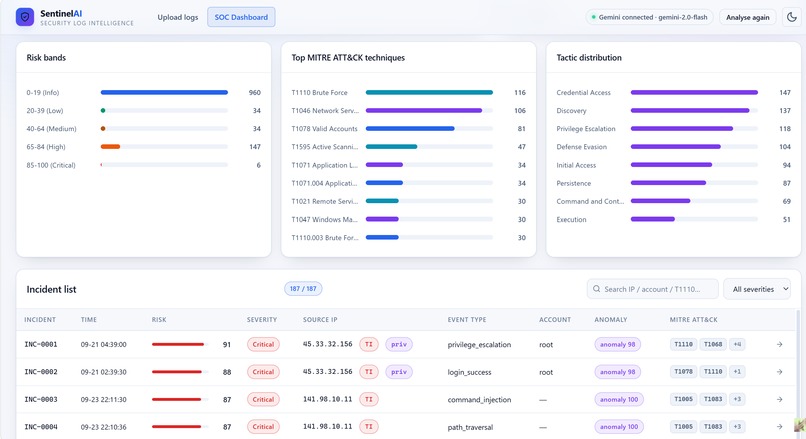
Task: Sort by the TIME column header
Action: point(88,320)
